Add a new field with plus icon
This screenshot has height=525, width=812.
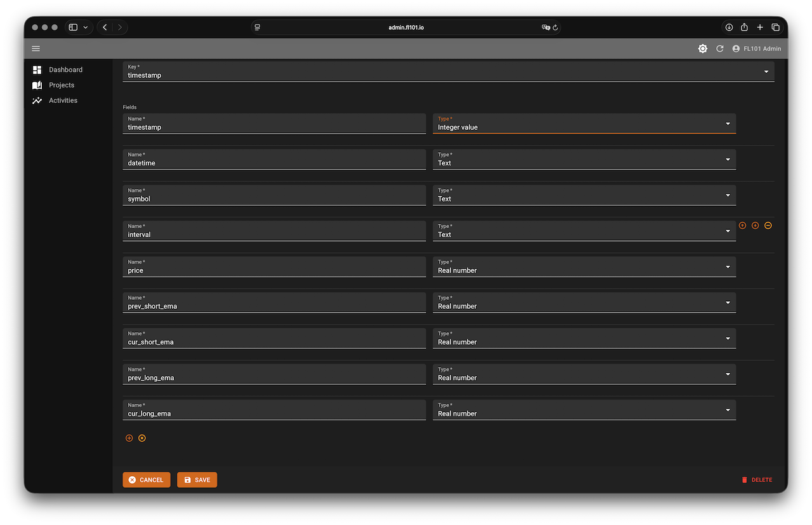(129, 438)
